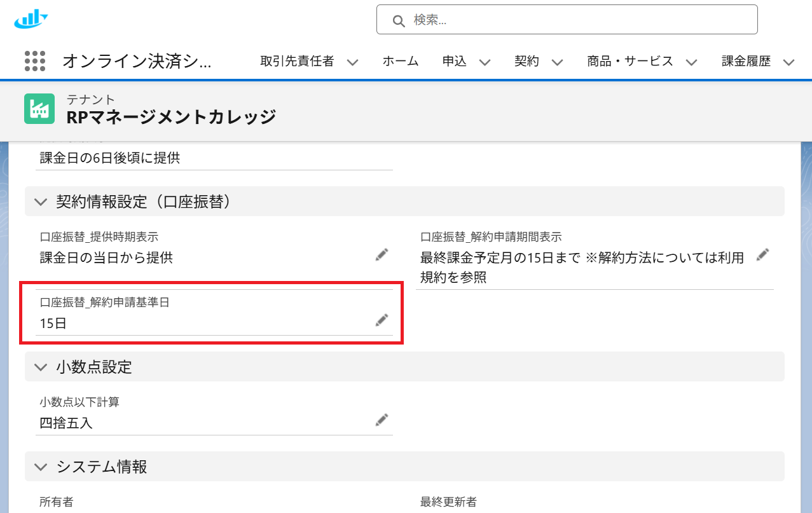This screenshot has width=812, height=513.
Task: Switch to the 課金履歴 tab
Action: click(x=746, y=62)
